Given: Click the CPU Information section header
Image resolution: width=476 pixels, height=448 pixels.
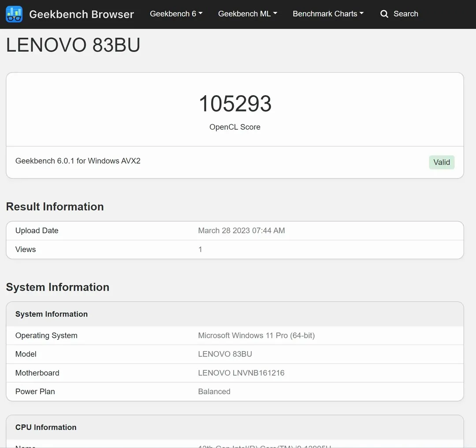Looking at the screenshot, I should [46, 427].
